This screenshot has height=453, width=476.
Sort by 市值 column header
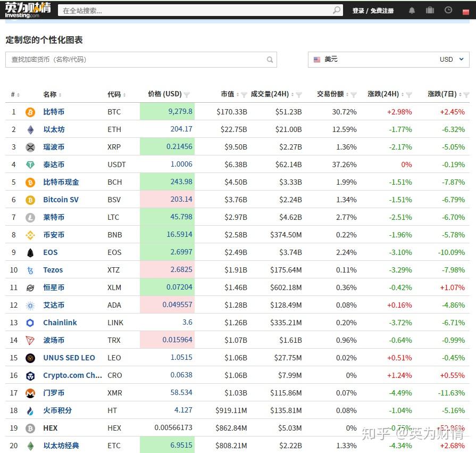click(x=230, y=94)
